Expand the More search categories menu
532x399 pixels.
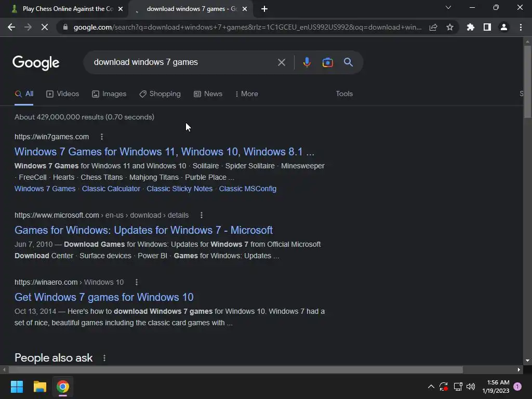(x=247, y=94)
